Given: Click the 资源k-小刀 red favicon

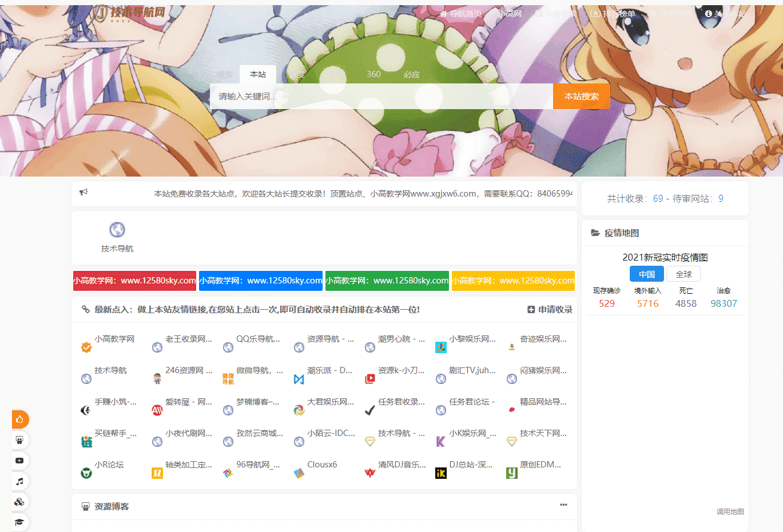Looking at the screenshot, I should click(x=370, y=378).
